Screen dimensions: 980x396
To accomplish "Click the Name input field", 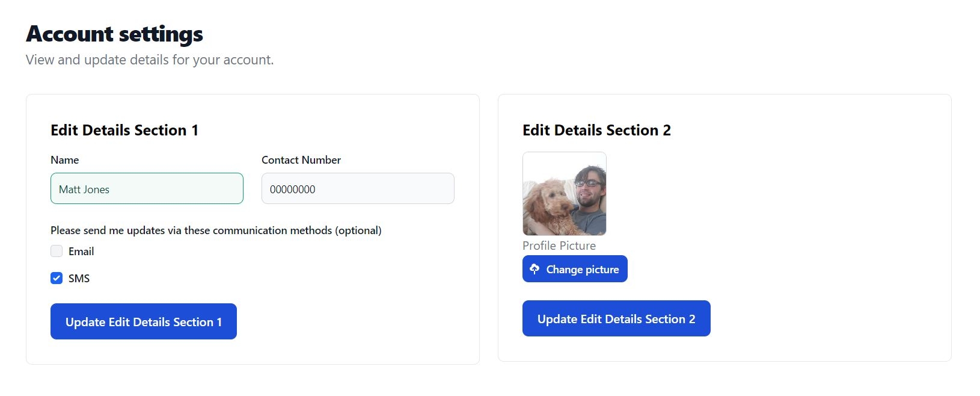I will [x=147, y=189].
